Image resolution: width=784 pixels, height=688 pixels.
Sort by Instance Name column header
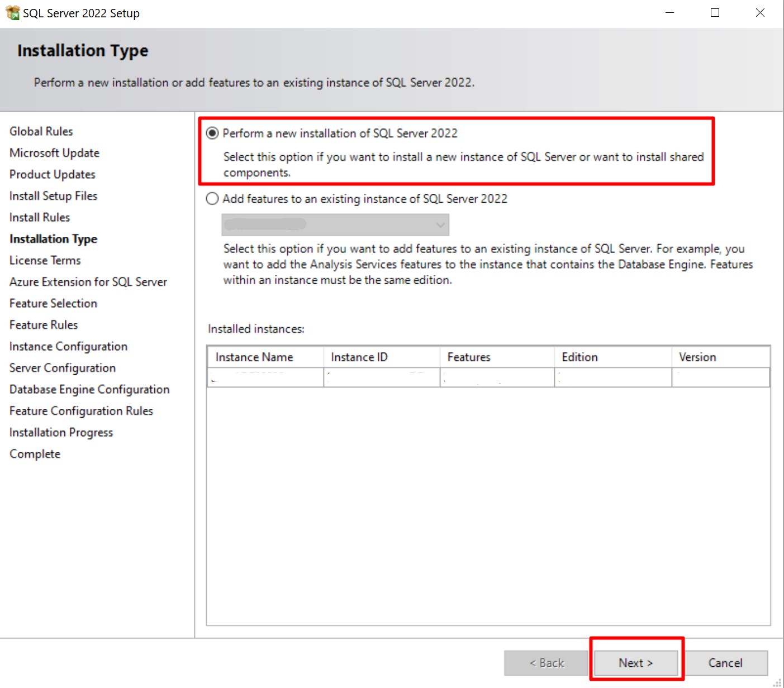[265, 357]
